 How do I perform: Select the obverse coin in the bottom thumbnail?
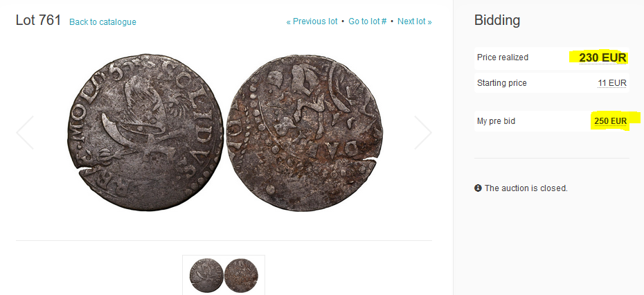click(x=206, y=275)
